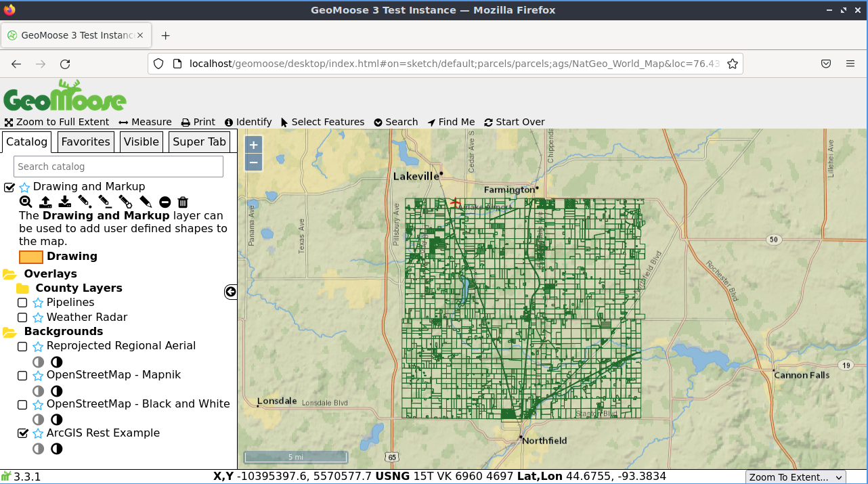Screen dimensions: 868x484
Task: Turn on the Weather Radar layer
Action: pyautogui.click(x=22, y=317)
